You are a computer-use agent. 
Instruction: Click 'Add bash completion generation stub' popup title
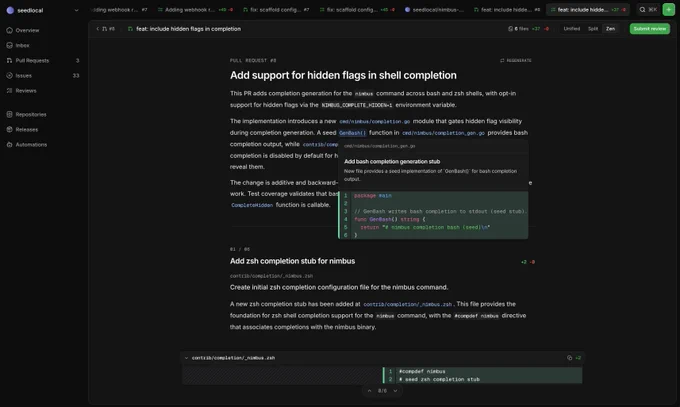pyautogui.click(x=392, y=161)
